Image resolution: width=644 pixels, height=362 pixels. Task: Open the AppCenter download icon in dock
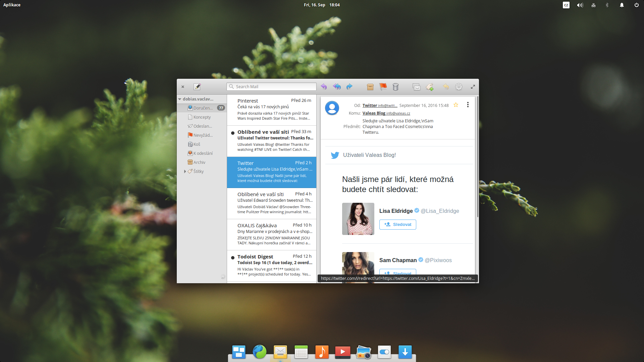pyautogui.click(x=405, y=352)
